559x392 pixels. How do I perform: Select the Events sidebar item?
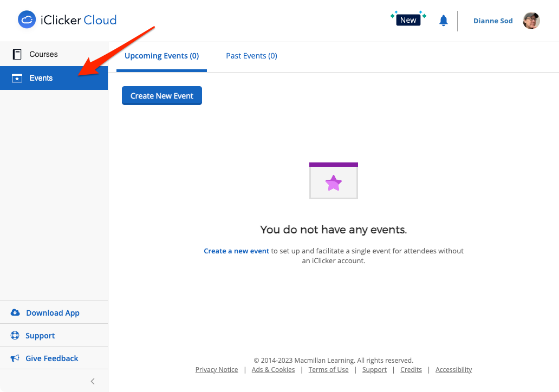tap(40, 78)
